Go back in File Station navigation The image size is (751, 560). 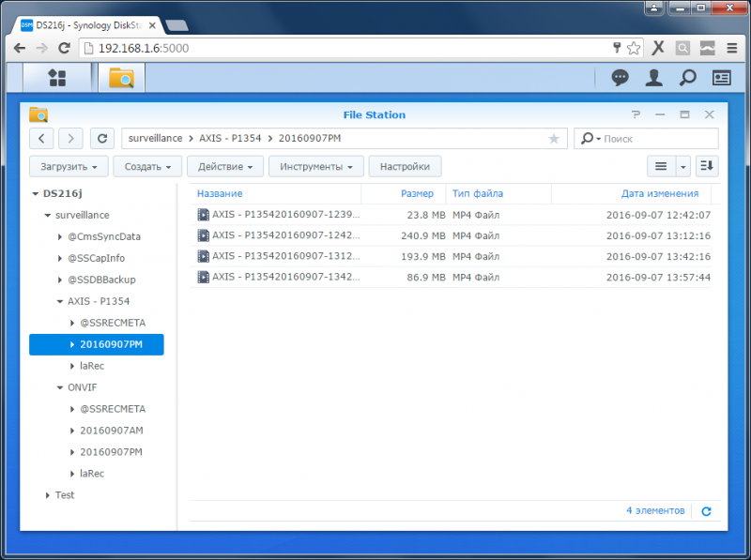click(x=41, y=138)
